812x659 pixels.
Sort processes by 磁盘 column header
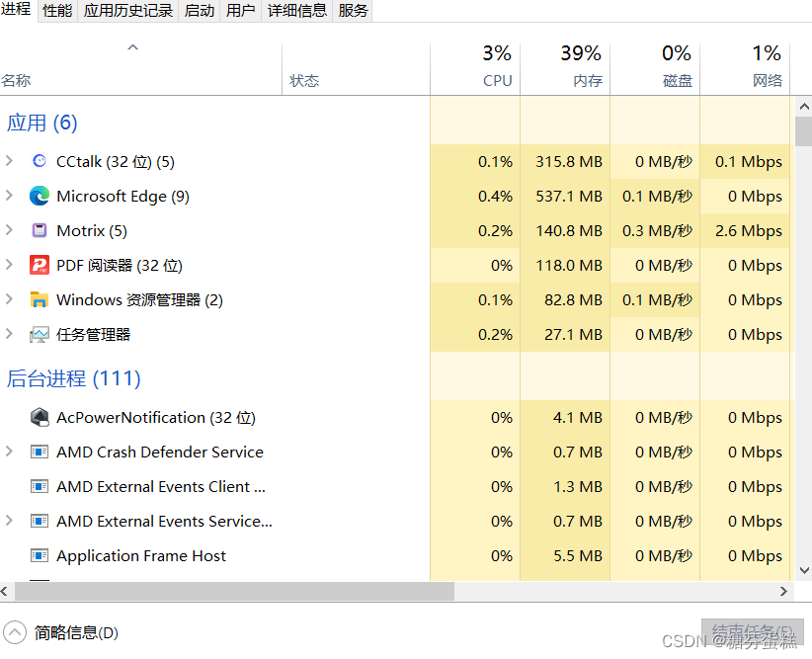[655, 69]
